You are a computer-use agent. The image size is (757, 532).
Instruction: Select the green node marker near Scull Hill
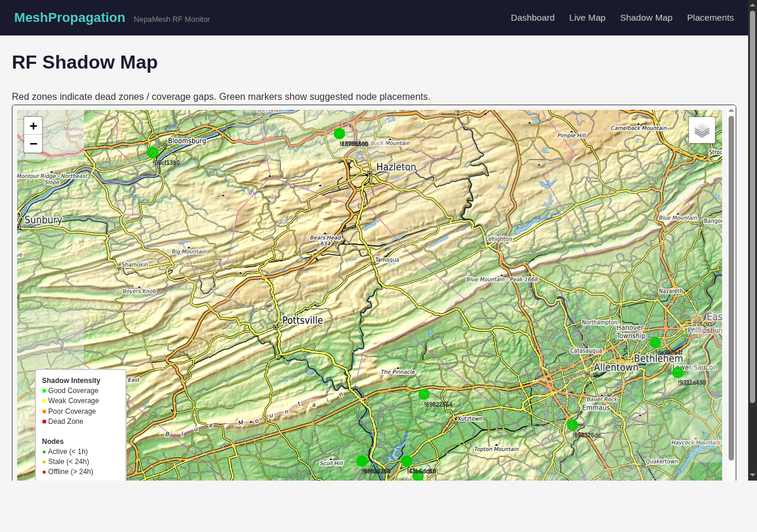coord(362,461)
